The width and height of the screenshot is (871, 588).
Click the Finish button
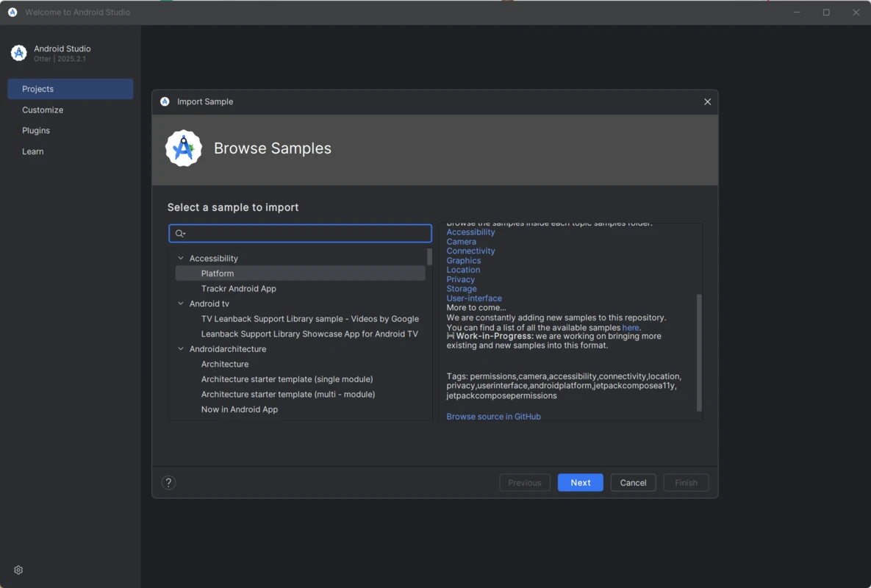(686, 482)
